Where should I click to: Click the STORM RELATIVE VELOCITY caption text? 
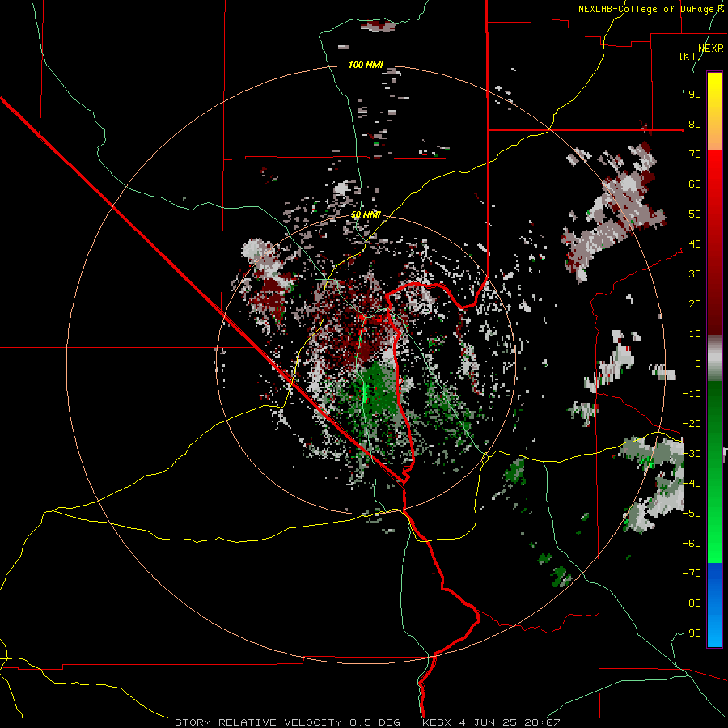click(x=258, y=722)
